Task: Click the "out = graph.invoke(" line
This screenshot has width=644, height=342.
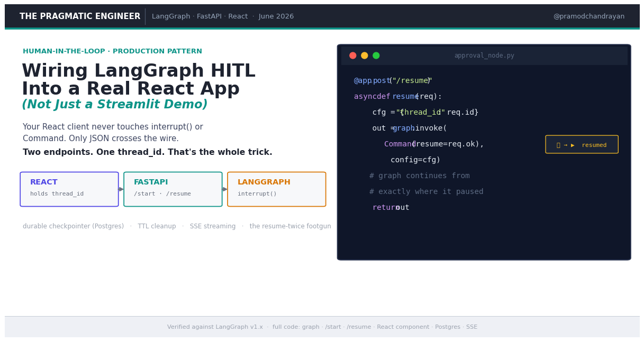Action: click(x=410, y=128)
